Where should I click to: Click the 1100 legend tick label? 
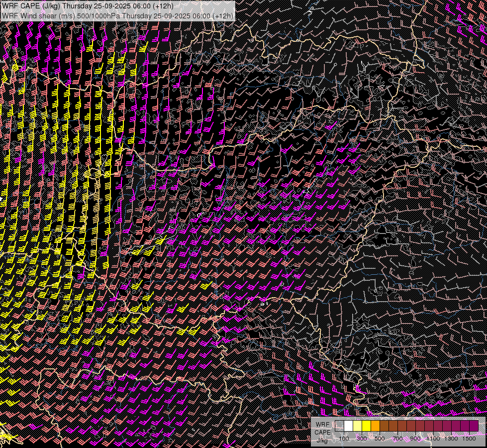433,439
